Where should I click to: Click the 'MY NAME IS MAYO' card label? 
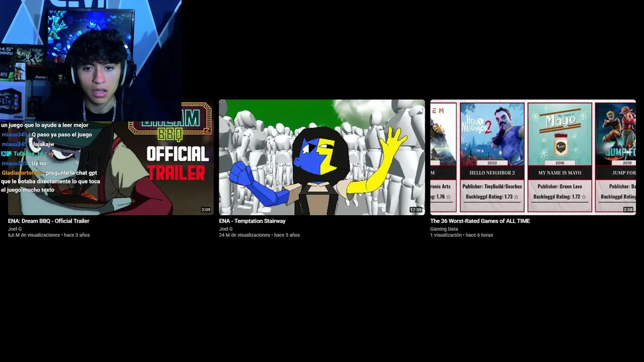click(559, 173)
